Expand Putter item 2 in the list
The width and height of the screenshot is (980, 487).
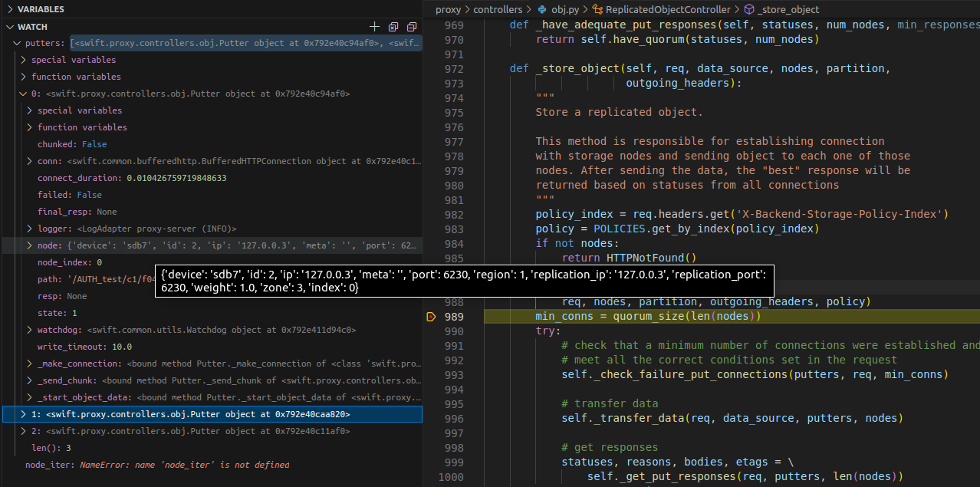pos(23,431)
